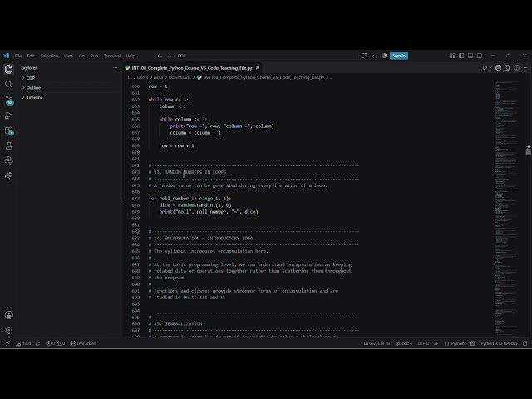
Task: Open the Go menu
Action: (81, 56)
